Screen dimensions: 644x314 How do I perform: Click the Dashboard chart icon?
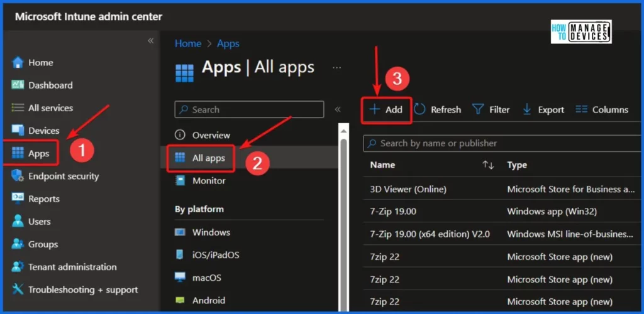(18, 85)
